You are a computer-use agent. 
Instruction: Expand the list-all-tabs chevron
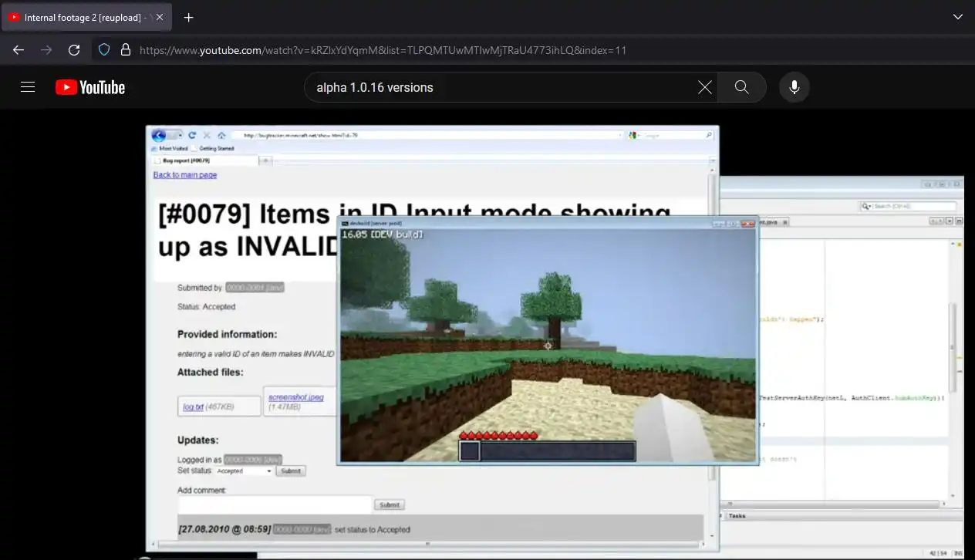[958, 17]
